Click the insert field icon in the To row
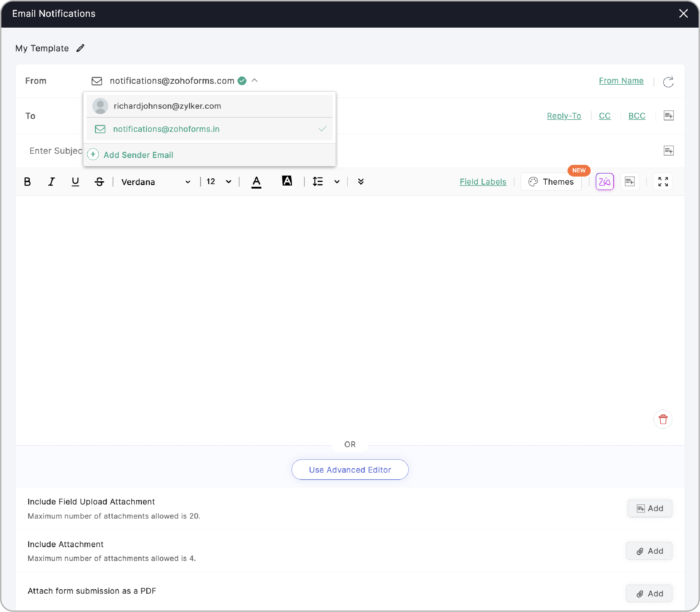 [668, 115]
